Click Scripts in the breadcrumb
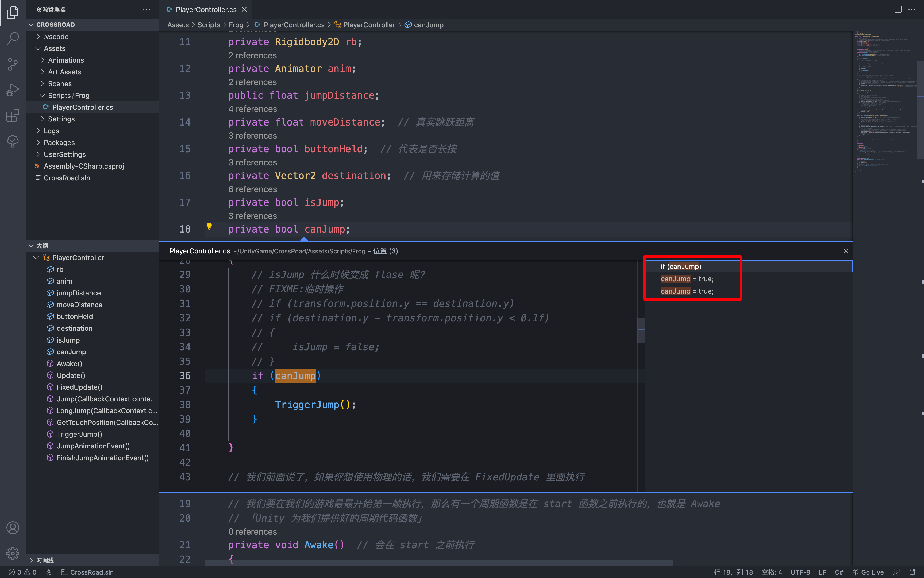Screen dimensions: 924x578 tap(209, 25)
